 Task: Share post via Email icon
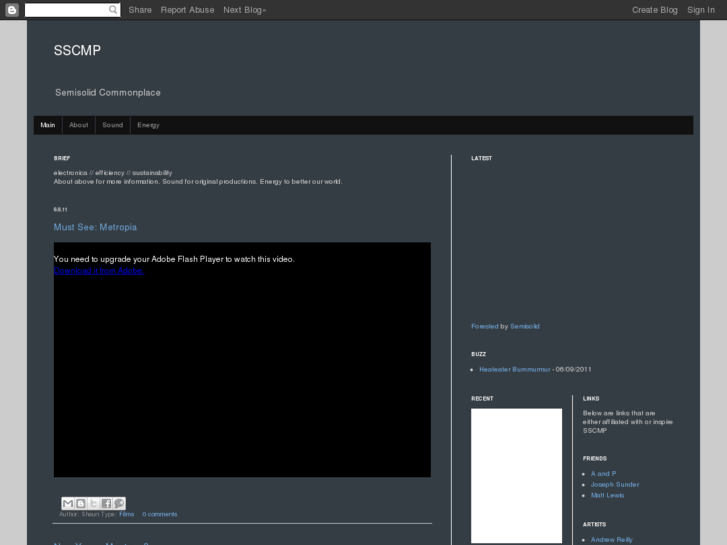coord(68,503)
